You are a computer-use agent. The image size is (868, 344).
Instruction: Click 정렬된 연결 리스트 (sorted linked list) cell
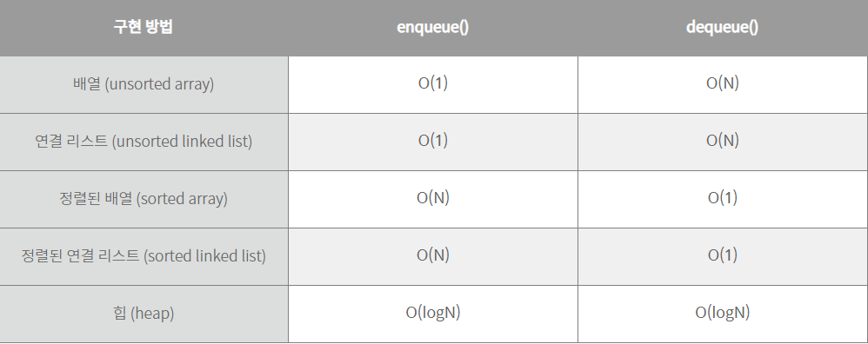pos(144,256)
